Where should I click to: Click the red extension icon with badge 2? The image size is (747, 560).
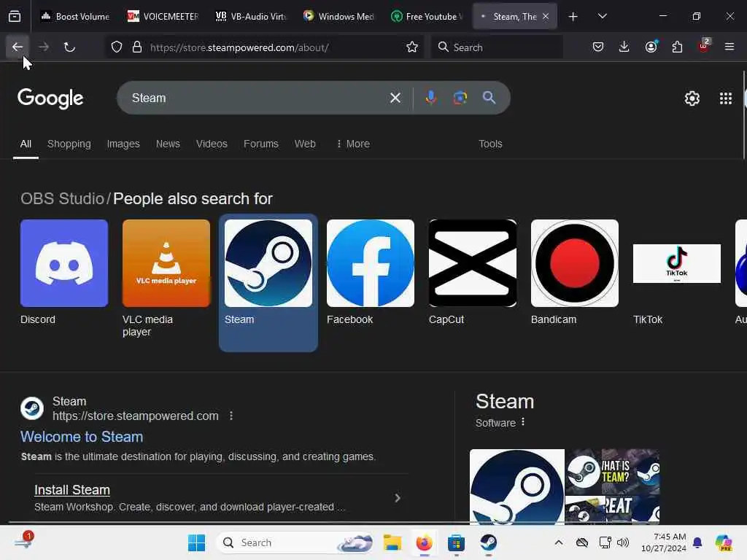point(704,46)
